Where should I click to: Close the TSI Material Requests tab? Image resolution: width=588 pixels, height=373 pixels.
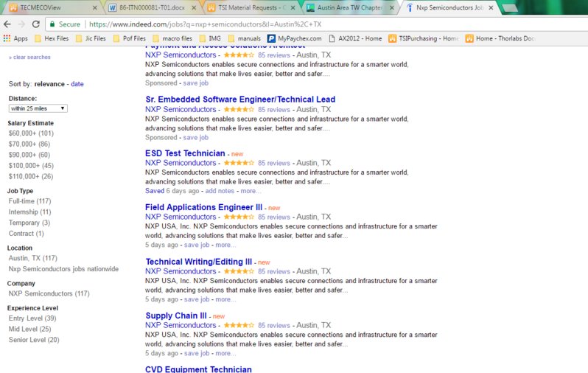tap(293, 7)
